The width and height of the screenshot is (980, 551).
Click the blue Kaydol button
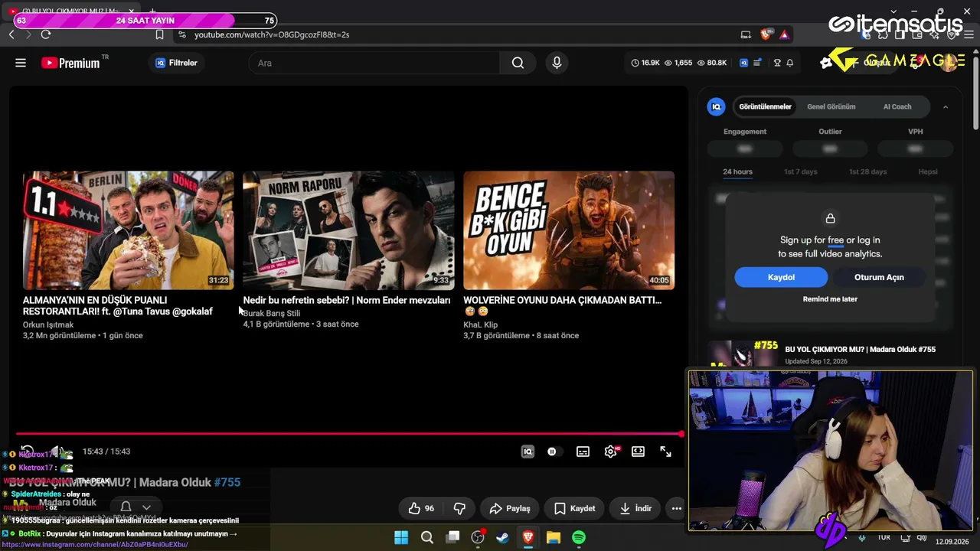pyautogui.click(x=781, y=277)
